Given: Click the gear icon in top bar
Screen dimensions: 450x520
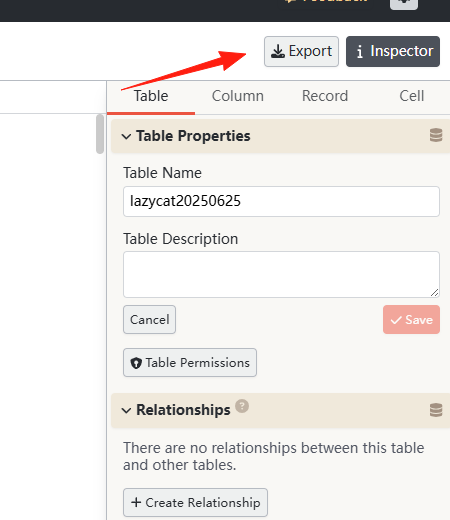Looking at the screenshot, I should pyautogui.click(x=404, y=3).
